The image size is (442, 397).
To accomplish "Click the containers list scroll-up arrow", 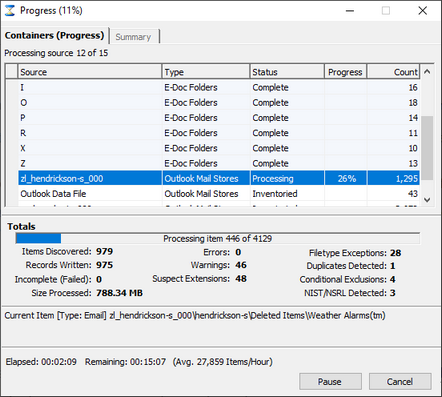I will pyautogui.click(x=427, y=72).
